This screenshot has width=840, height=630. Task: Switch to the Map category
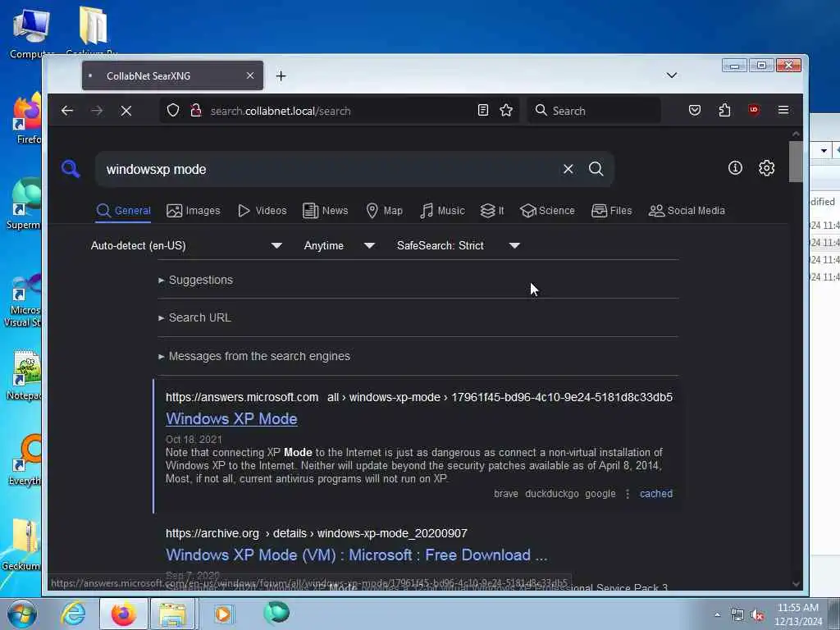coord(385,211)
